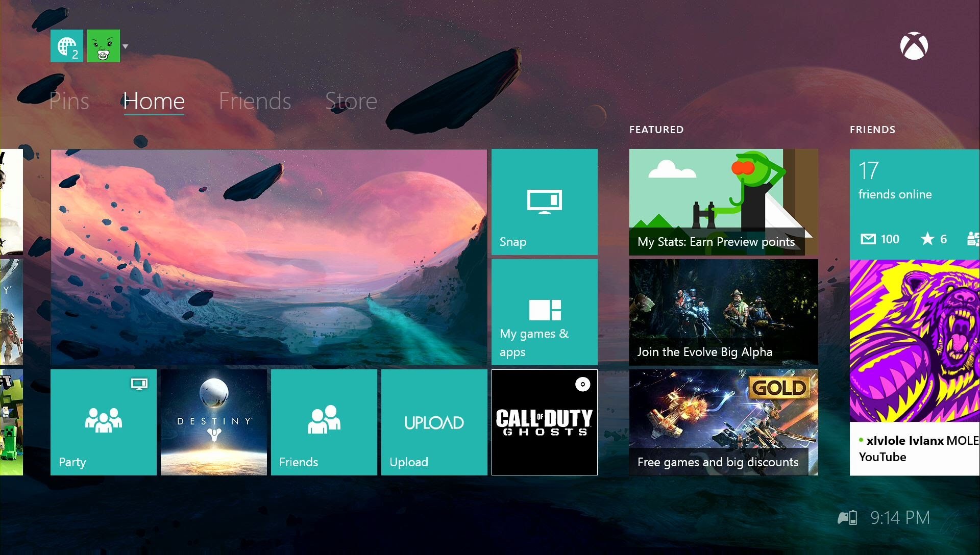Click the Xbox logo icon

click(914, 46)
